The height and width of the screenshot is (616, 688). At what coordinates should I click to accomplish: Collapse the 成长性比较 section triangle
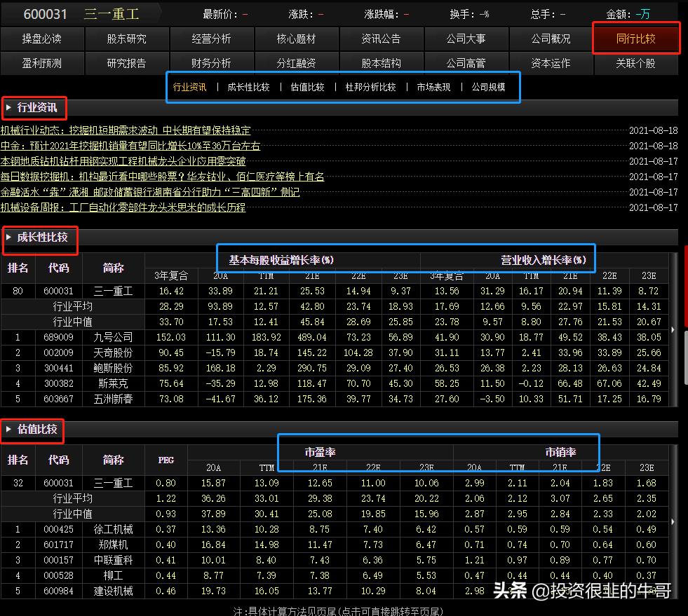[x=8, y=238]
